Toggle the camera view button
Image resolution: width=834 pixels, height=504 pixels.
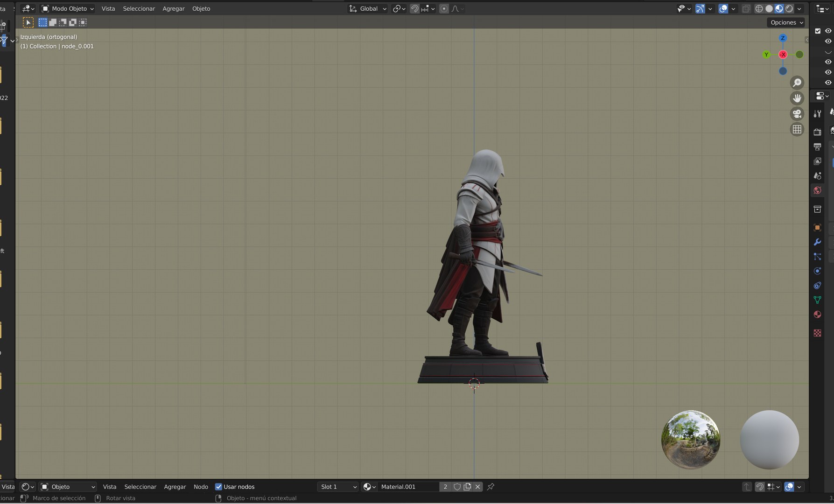click(x=797, y=114)
